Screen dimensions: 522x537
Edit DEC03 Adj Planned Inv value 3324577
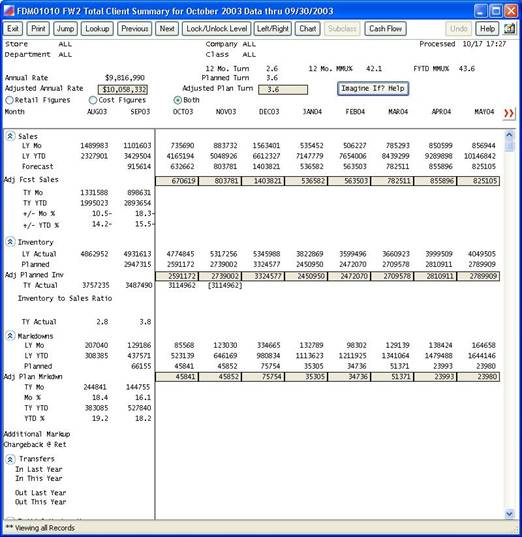[x=263, y=276]
